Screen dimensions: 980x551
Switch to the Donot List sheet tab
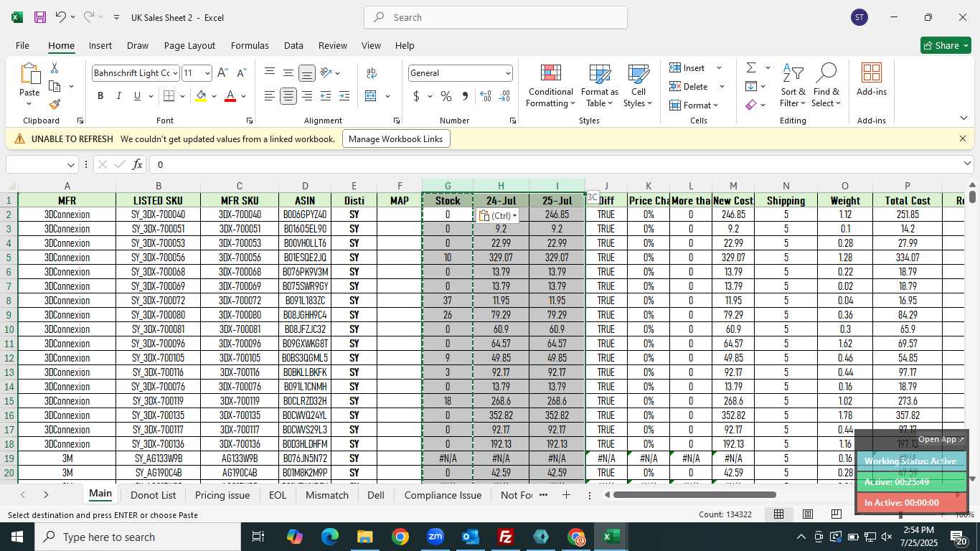154,495
